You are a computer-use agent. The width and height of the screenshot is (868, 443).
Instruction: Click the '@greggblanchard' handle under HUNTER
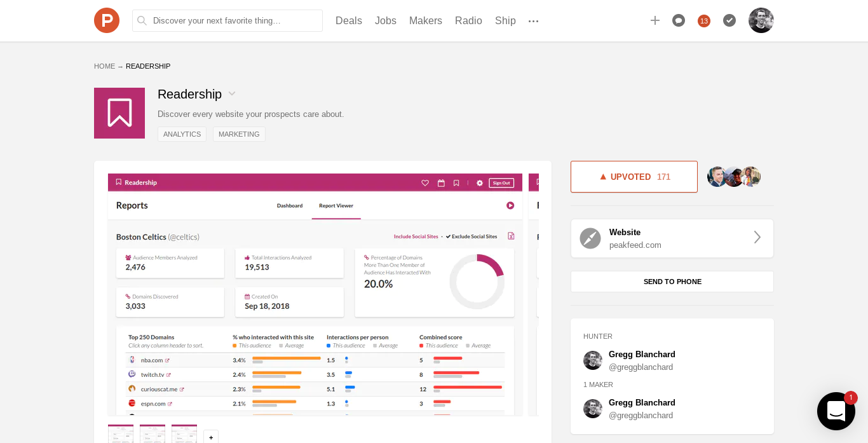click(x=641, y=367)
